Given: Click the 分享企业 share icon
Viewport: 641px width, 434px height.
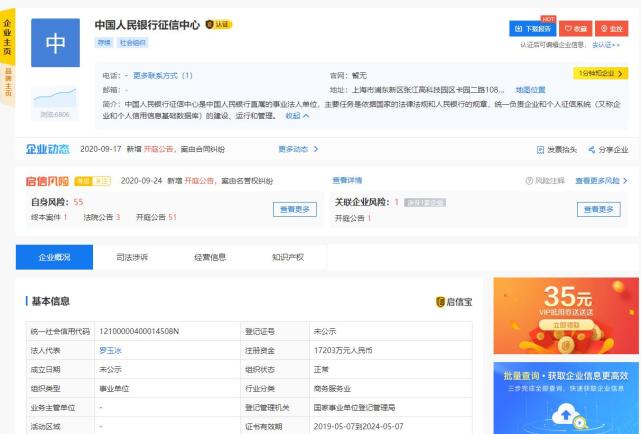Looking at the screenshot, I should click(608, 150).
